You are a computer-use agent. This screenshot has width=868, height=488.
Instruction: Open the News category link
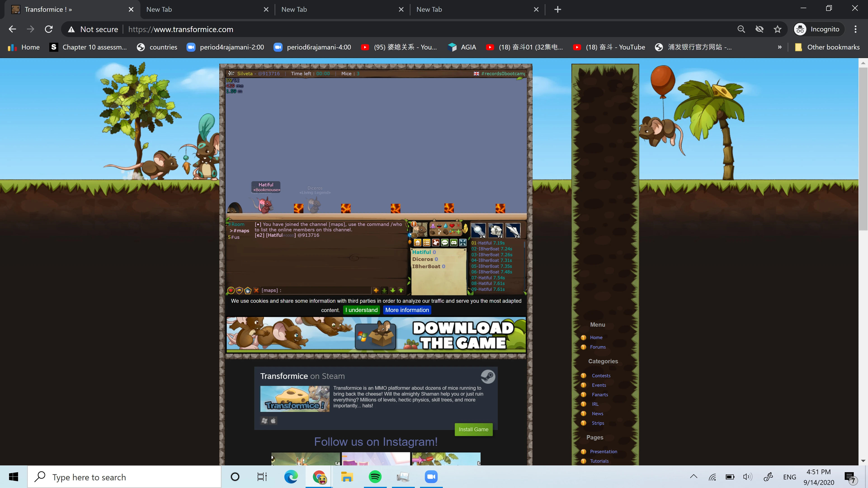[x=597, y=414]
